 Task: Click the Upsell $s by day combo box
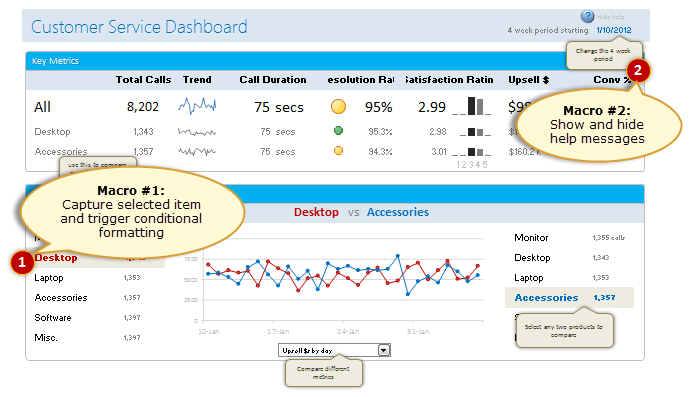pos(334,350)
